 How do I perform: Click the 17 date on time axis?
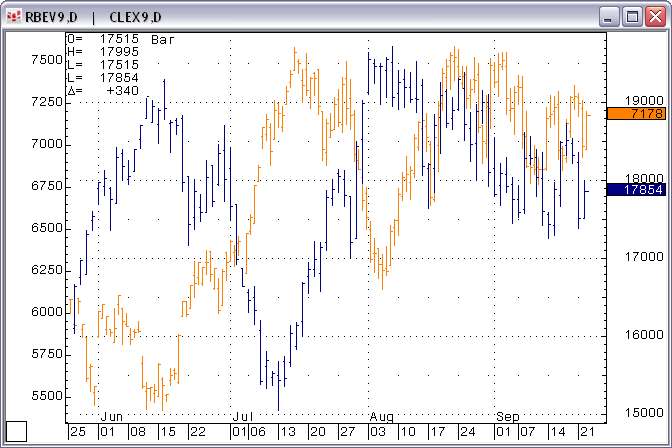(438, 432)
